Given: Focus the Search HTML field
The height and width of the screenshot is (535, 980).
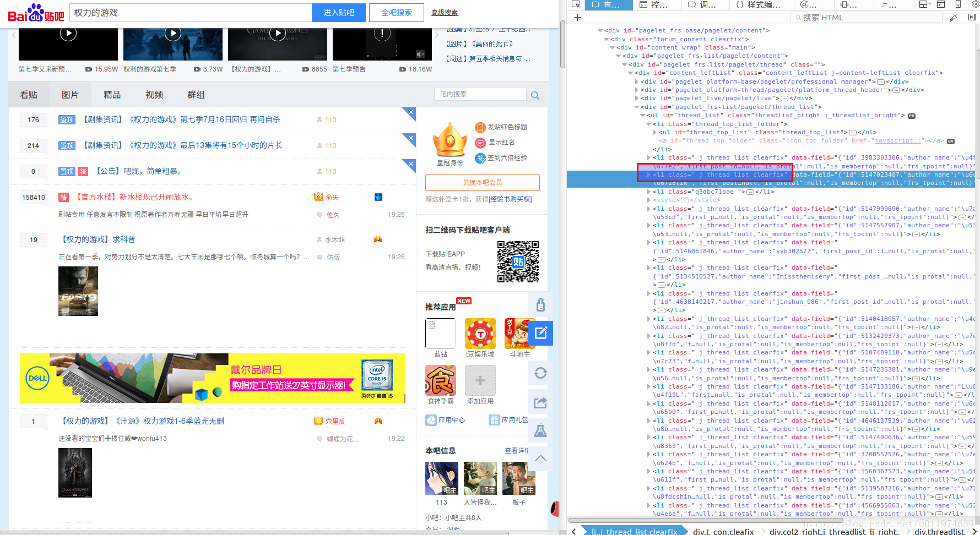Looking at the screenshot, I should pyautogui.click(x=867, y=18).
